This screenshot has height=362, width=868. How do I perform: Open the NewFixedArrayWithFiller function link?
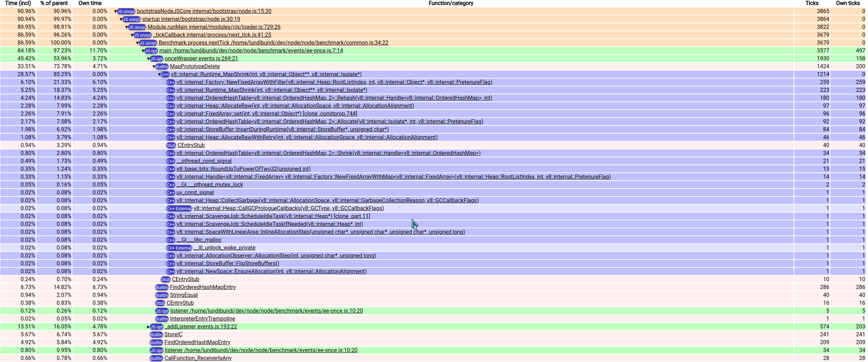point(334,82)
